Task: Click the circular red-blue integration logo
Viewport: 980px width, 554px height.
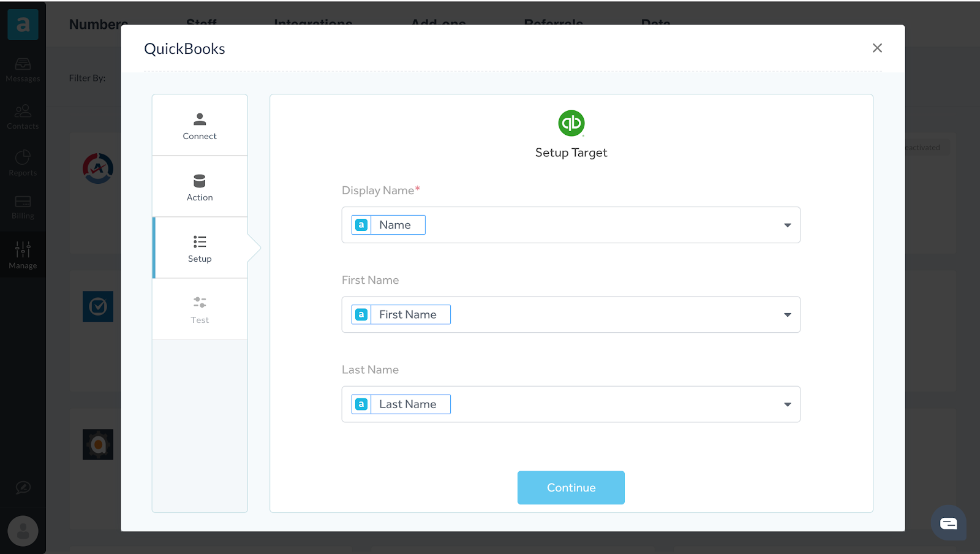Action: [98, 169]
